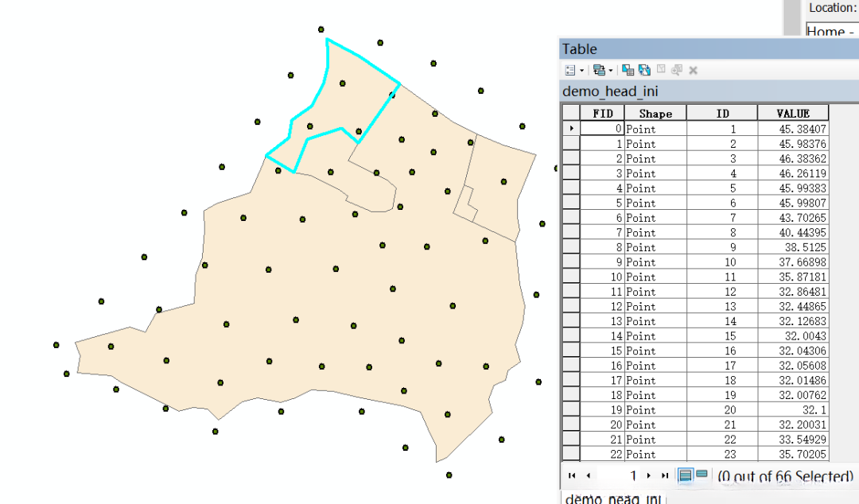Screen dimensions: 859x504
Task: Click the Delete Selected red X icon
Action: click(692, 69)
